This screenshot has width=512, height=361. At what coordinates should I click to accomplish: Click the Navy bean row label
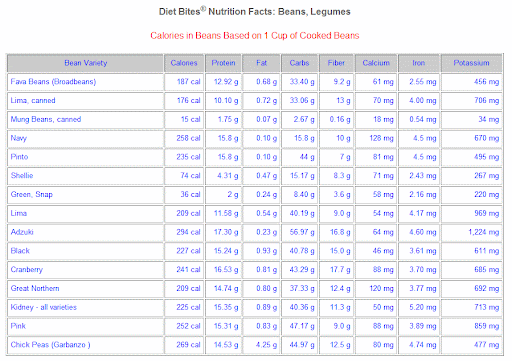pos(19,138)
